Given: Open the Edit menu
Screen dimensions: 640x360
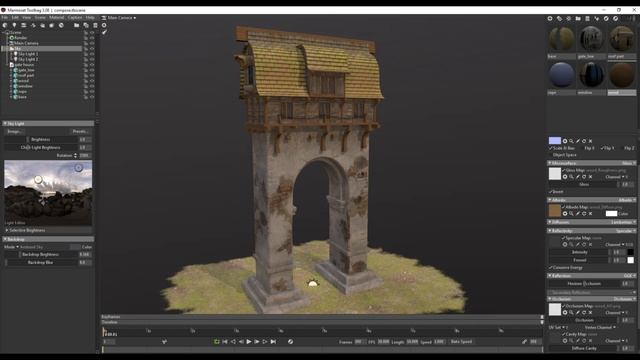Looking at the screenshot, I should point(15,18).
